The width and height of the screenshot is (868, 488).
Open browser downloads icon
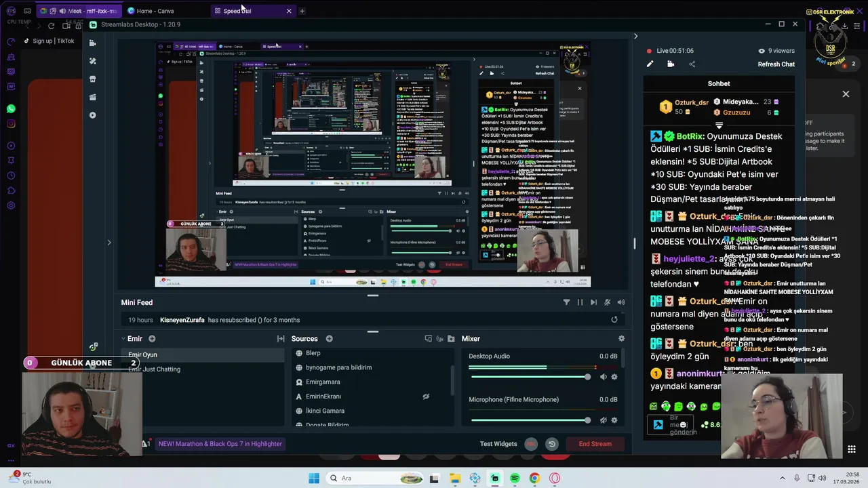pyautogui.click(x=844, y=26)
